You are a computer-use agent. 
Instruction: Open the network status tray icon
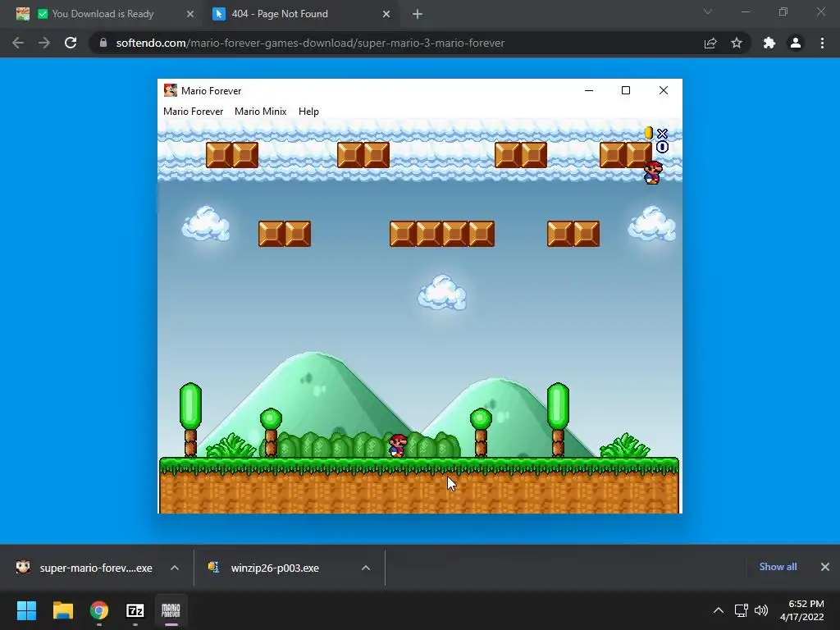[741, 610]
